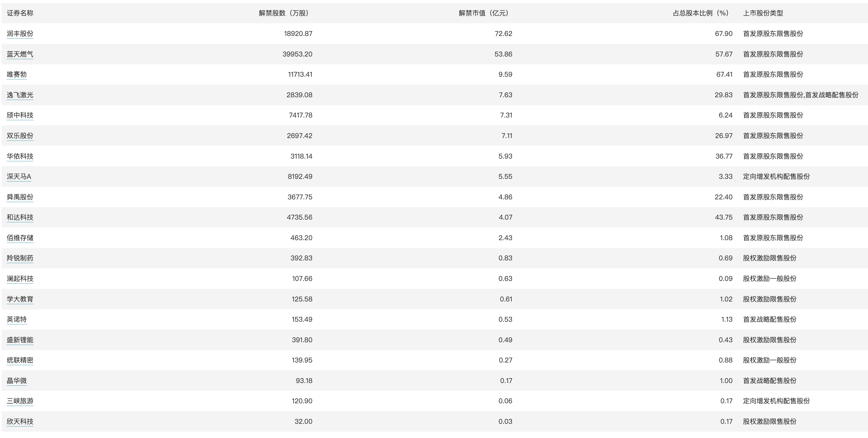Open 唯赛勃 stock details
Screen dimensions: 868x438
click(x=17, y=74)
